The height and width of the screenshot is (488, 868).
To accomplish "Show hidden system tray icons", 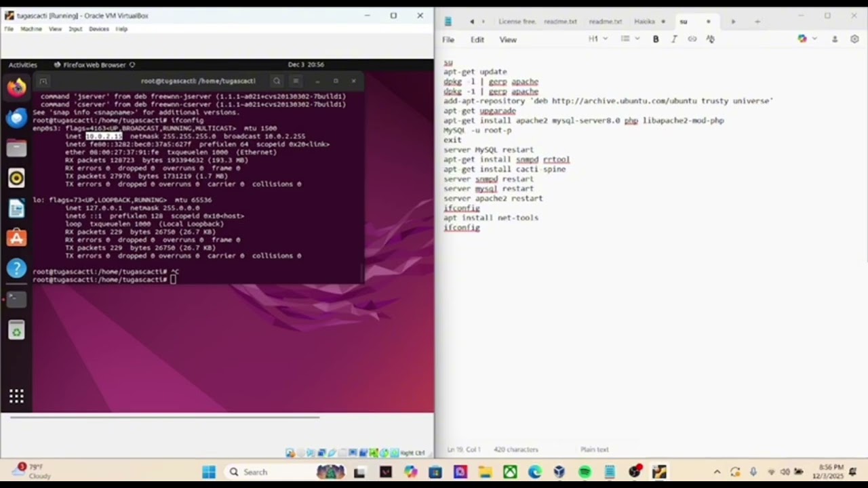I will (717, 472).
